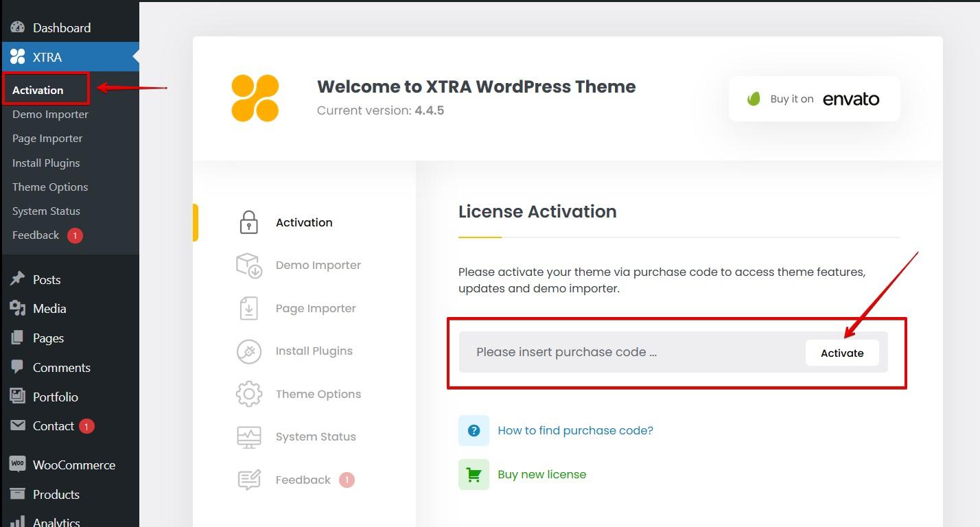Viewport: 980px width, 527px height.
Task: Click the Feedback pencil note icon
Action: coord(248,480)
